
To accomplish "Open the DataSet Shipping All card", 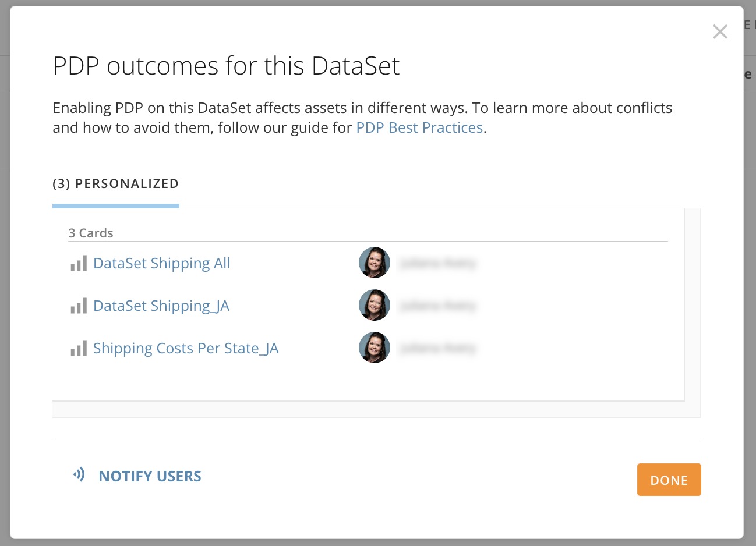I will point(161,263).
